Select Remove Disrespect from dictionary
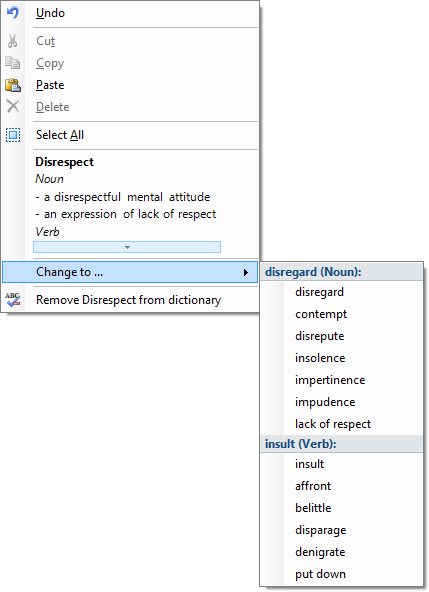Screen dimensions: 429x592 coord(130,300)
